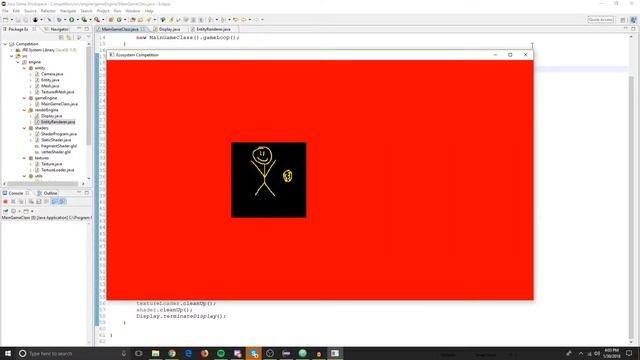Click the Quick Access field
Viewport: 640px width, 360px height.
600,20
